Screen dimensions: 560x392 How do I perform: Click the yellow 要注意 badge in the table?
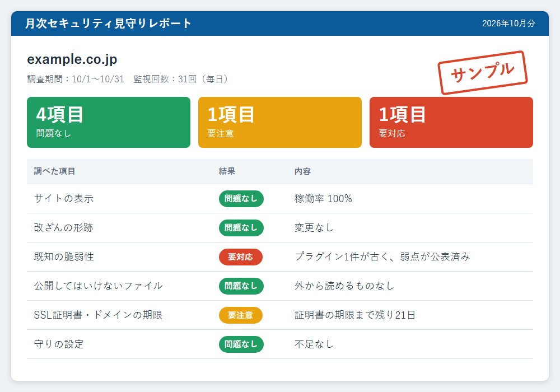pyautogui.click(x=241, y=315)
